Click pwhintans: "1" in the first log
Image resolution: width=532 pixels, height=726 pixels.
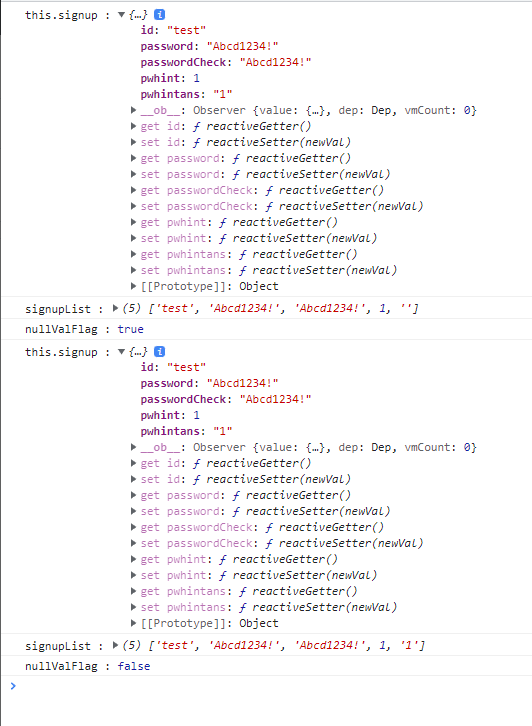186,94
